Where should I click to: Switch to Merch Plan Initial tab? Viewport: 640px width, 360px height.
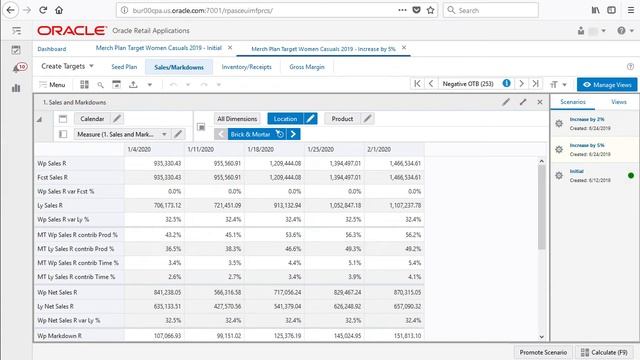159,48
